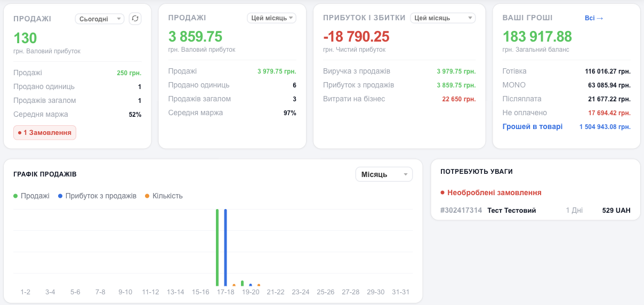Open the 'Грошей в товарі' link
Image resolution: width=644 pixels, height=305 pixels.
pyautogui.click(x=533, y=126)
